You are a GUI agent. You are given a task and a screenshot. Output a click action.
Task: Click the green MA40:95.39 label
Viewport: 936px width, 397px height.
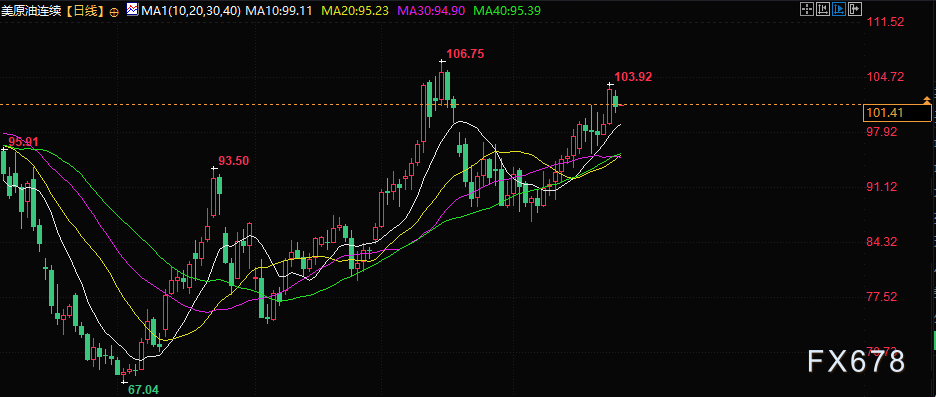point(508,11)
